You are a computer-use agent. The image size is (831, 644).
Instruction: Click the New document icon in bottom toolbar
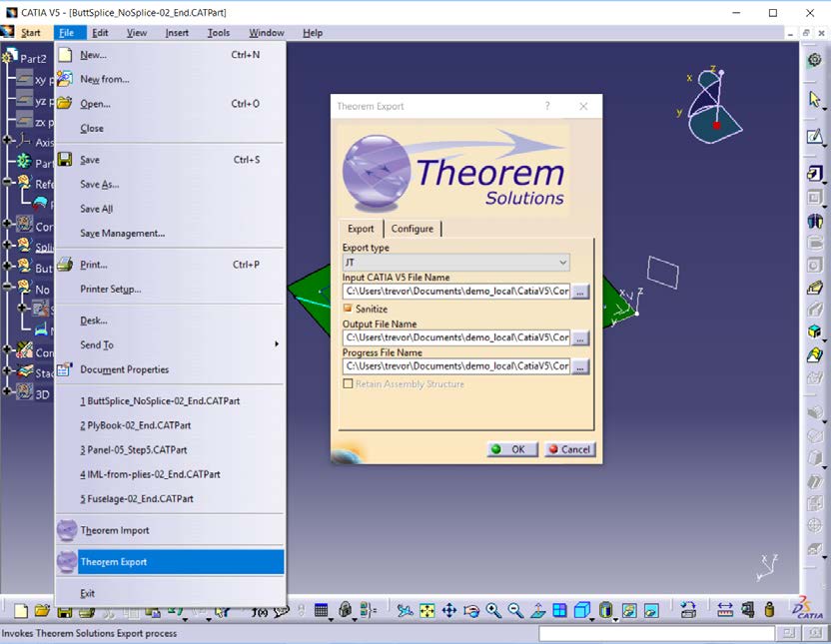tap(21, 611)
